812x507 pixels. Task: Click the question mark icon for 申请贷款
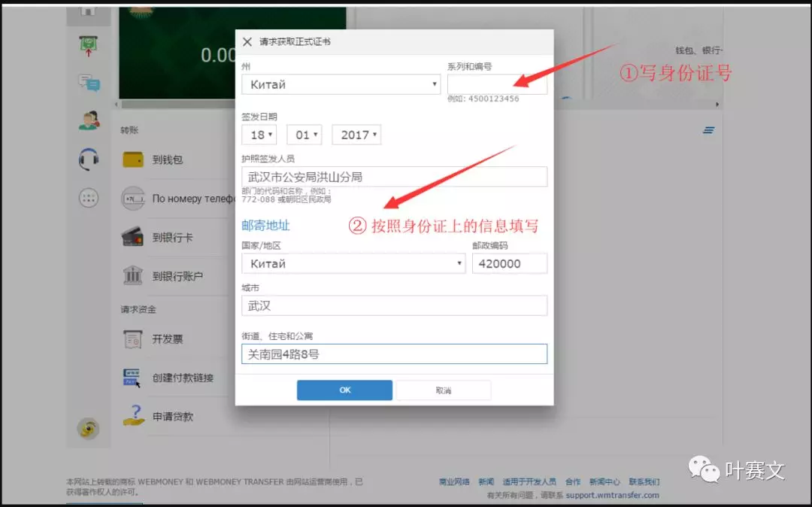click(x=133, y=414)
